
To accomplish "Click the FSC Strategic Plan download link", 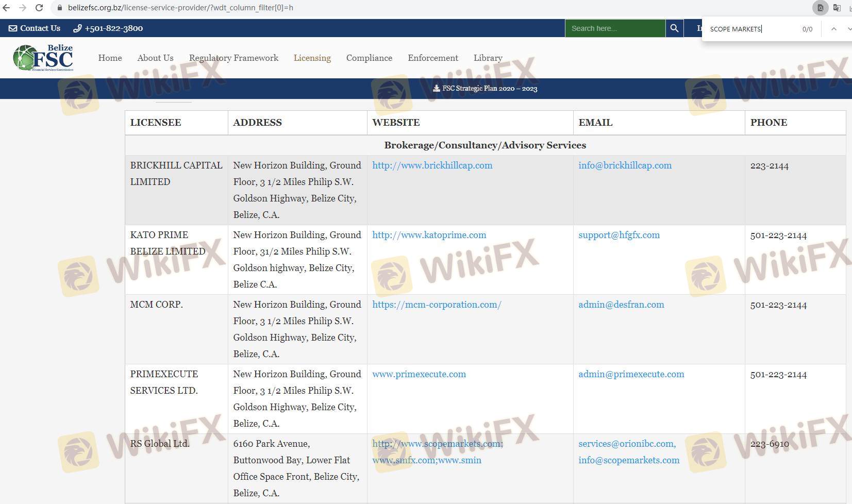I will [x=485, y=88].
